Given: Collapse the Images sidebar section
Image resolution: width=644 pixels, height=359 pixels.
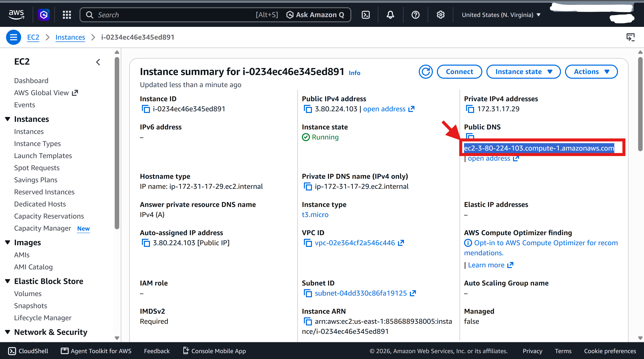Looking at the screenshot, I should pyautogui.click(x=8, y=242).
